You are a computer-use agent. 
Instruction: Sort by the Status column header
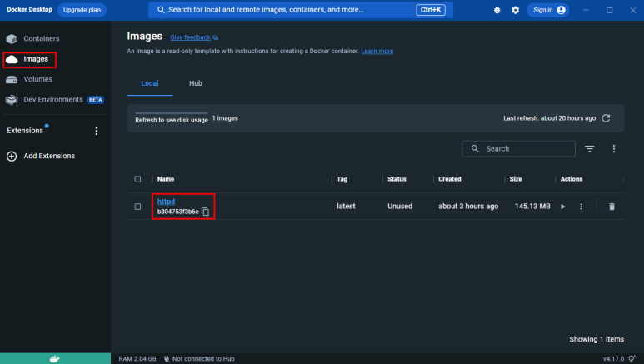click(x=397, y=179)
